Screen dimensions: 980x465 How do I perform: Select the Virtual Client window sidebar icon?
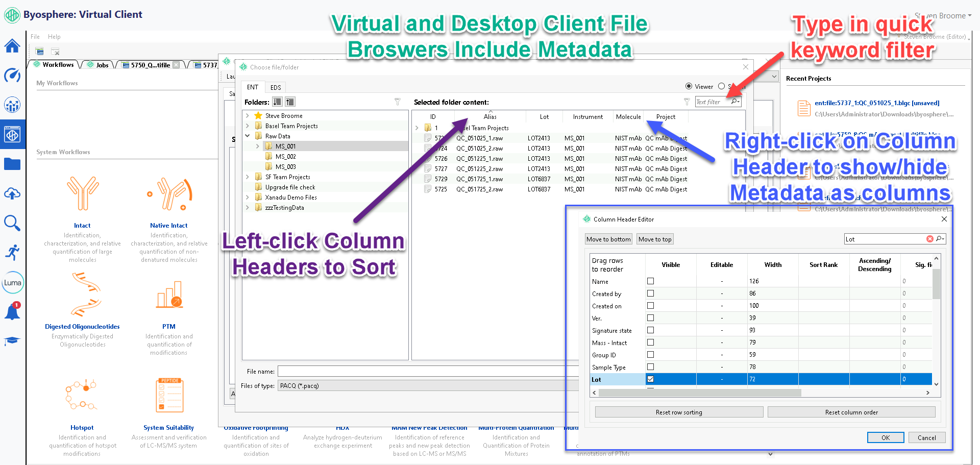click(12, 135)
